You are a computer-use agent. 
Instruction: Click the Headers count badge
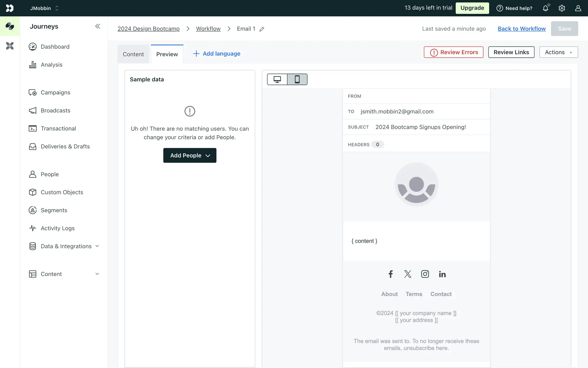377,144
